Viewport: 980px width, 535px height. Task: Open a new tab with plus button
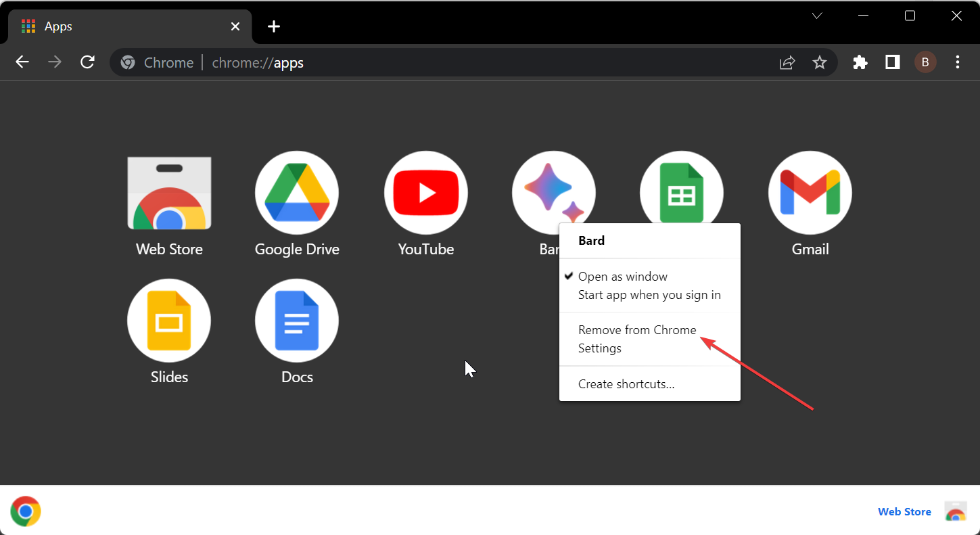pyautogui.click(x=273, y=26)
